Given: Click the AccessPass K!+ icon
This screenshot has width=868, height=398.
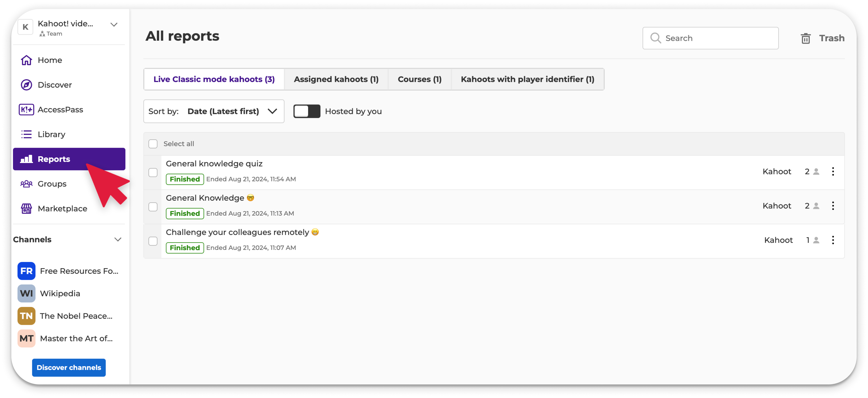Looking at the screenshot, I should tap(26, 109).
